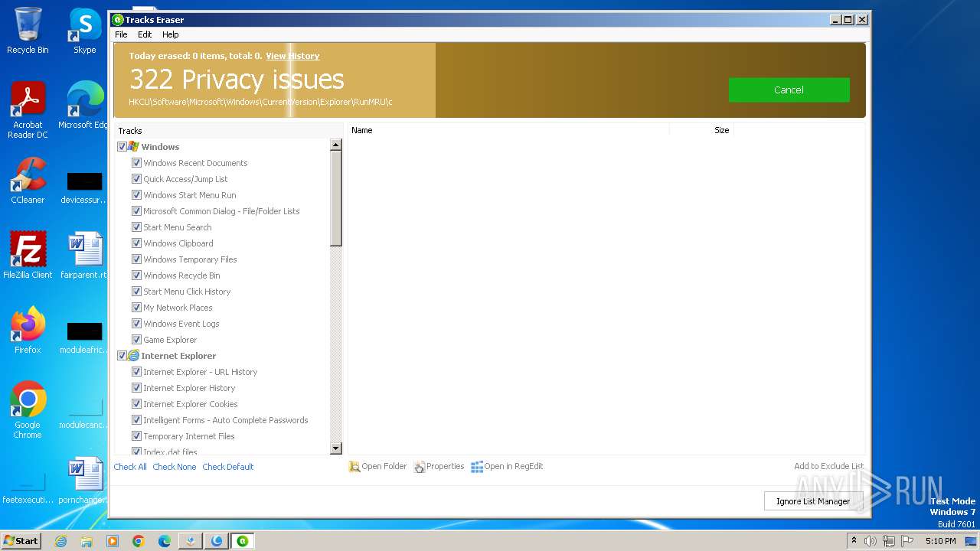The height and width of the screenshot is (551, 980).
Task: Open Microsoft Edge desktop shortcut
Action: tap(85, 105)
